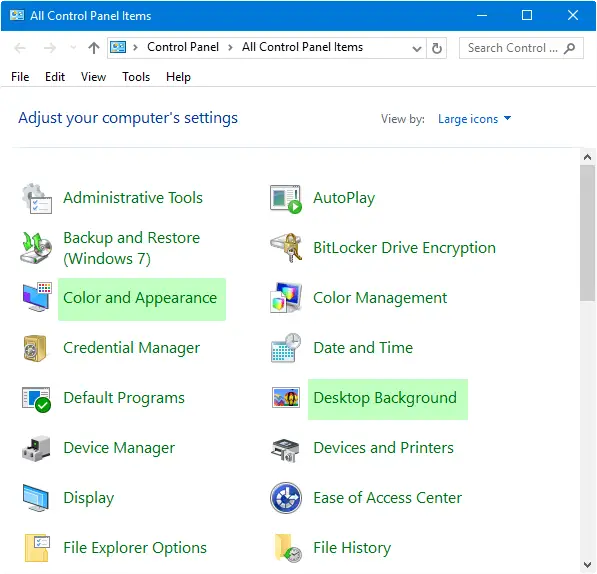597x574 pixels.
Task: Open the Color and Appearance monitor icon
Action: (37, 297)
